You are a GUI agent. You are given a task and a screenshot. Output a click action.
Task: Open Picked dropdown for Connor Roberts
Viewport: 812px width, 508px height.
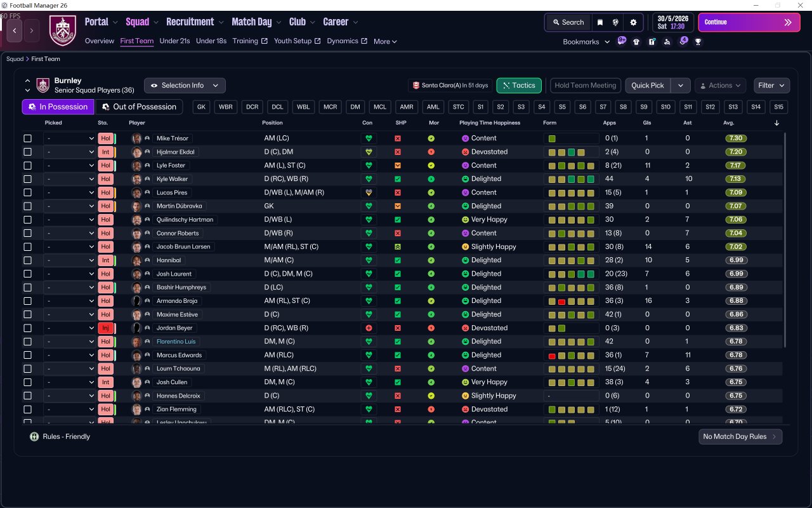pos(69,233)
